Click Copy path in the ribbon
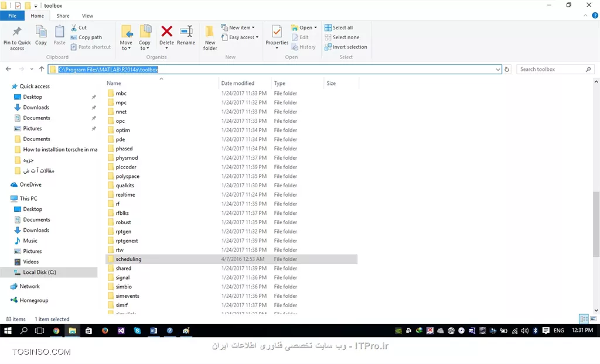The width and height of the screenshot is (600, 364). [x=87, y=37]
